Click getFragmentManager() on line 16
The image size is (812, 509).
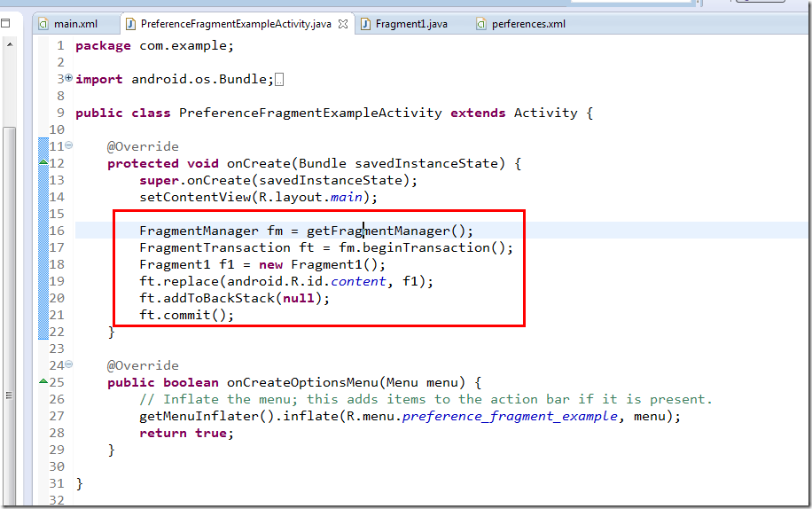389,231
